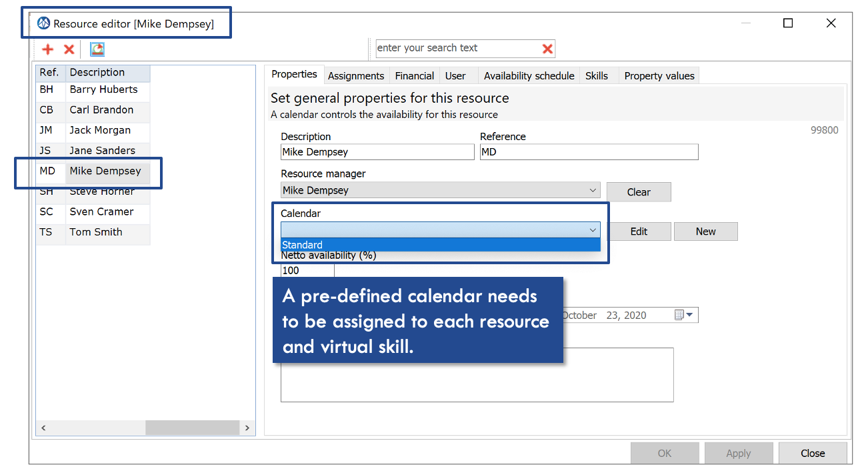The image size is (868, 475).
Task: Minimize the Resource editor window
Action: [746, 23]
